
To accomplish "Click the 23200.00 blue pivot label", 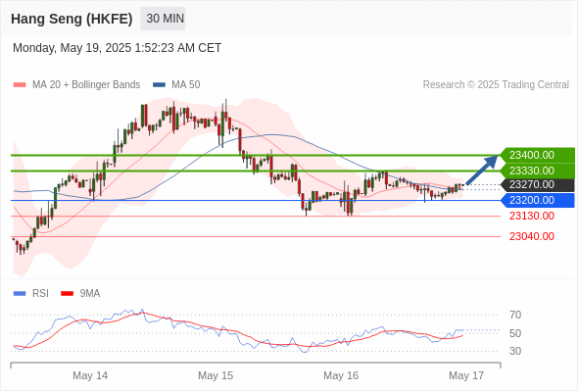I will click(x=538, y=200).
